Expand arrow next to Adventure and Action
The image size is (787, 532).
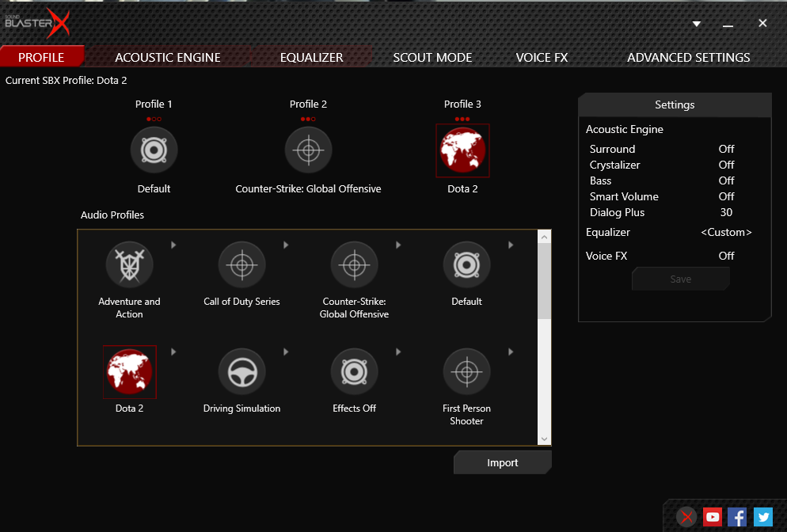point(173,245)
